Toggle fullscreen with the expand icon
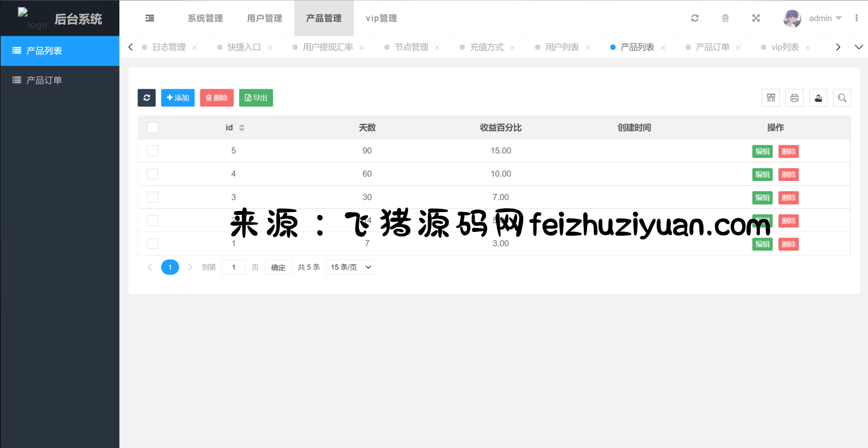 click(756, 18)
